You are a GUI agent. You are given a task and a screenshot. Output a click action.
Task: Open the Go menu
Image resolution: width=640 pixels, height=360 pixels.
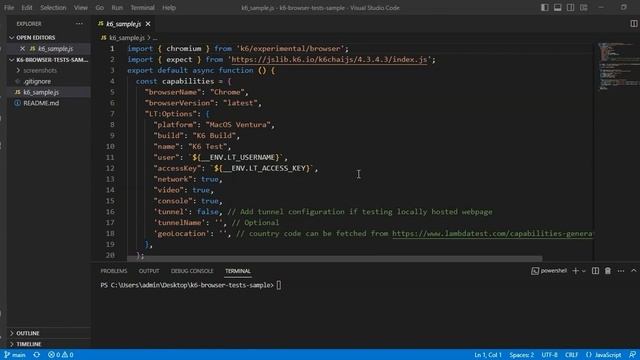[99, 7]
